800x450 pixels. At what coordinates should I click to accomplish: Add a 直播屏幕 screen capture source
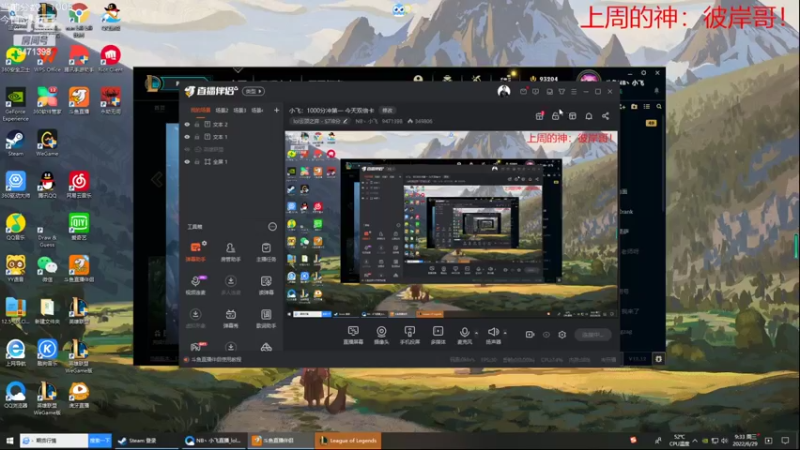(353, 335)
